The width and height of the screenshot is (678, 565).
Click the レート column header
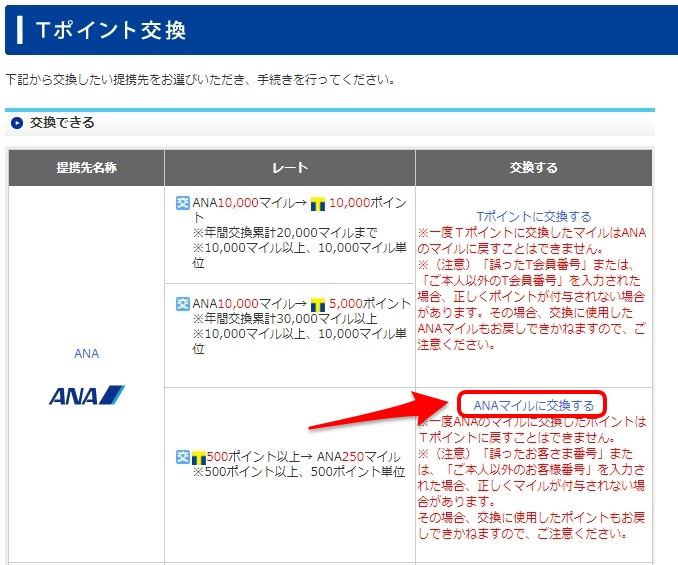290,168
